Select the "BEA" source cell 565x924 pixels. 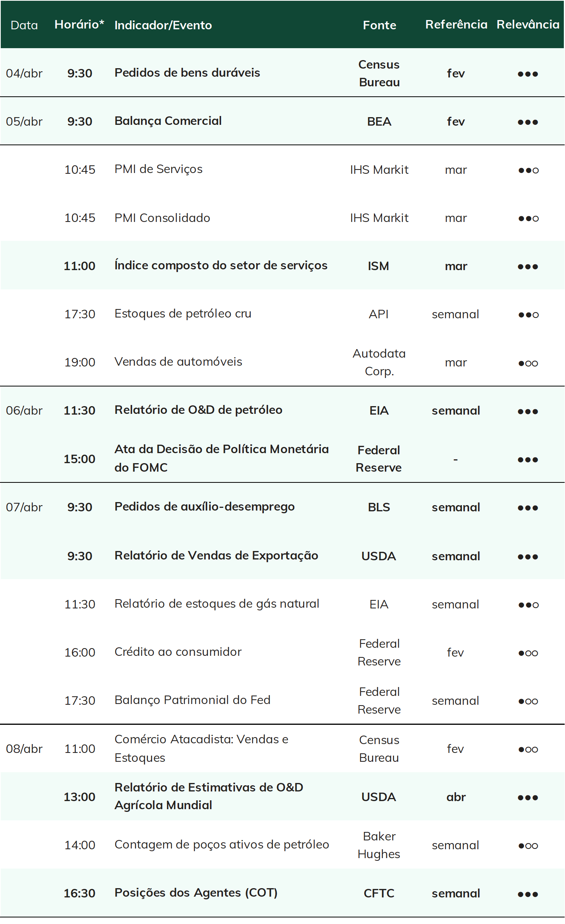[x=379, y=121]
